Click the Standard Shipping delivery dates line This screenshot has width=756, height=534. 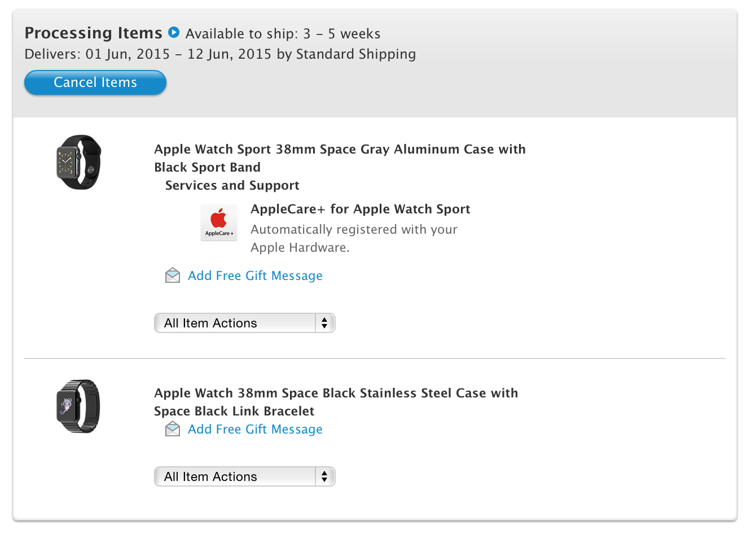[220, 54]
